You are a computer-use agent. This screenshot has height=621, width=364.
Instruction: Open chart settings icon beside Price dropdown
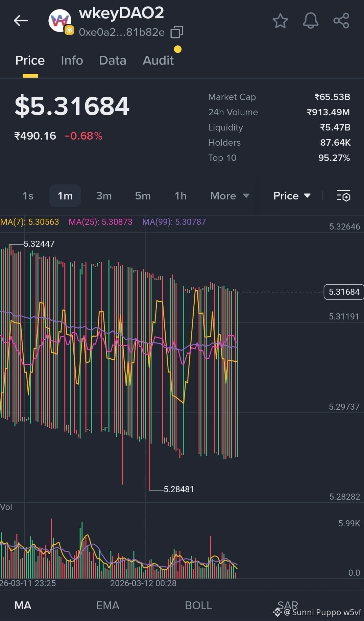tap(343, 196)
